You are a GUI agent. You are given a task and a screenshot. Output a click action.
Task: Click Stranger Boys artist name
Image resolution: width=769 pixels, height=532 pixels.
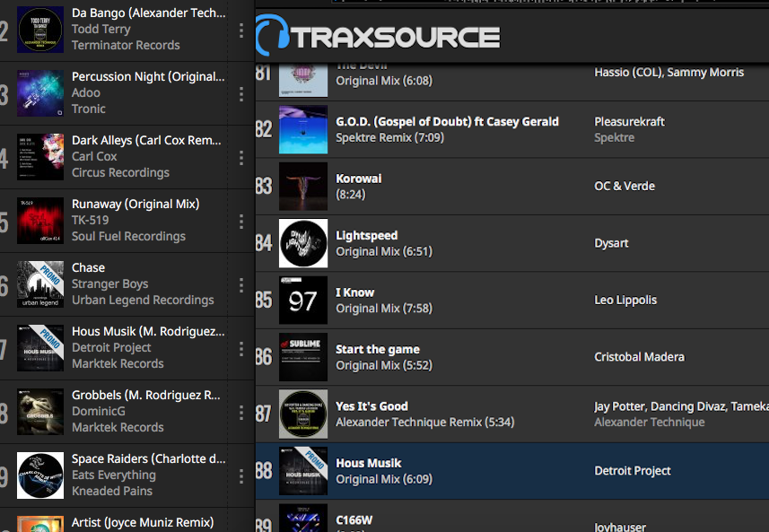coord(109,283)
